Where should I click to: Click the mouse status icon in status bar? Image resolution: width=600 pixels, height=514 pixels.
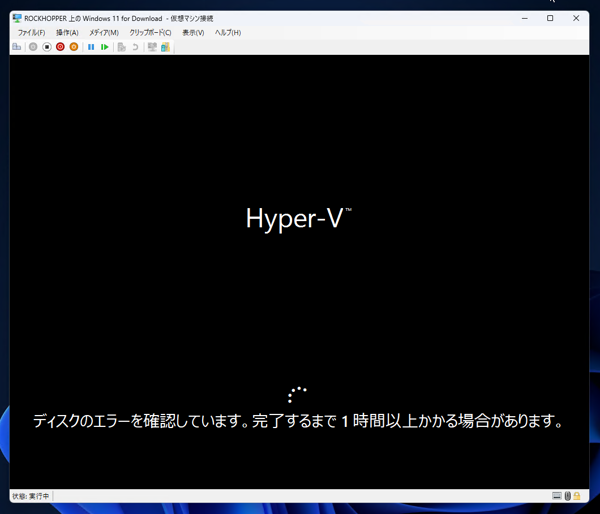coord(567,496)
